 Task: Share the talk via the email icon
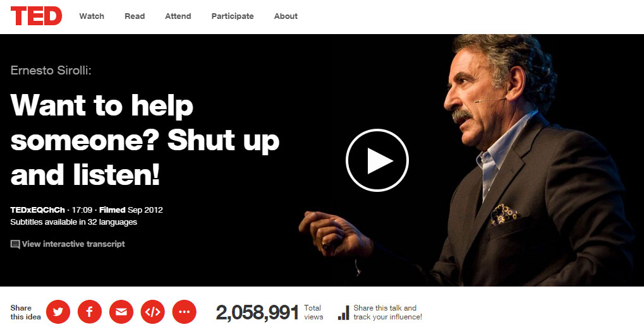pyautogui.click(x=121, y=312)
